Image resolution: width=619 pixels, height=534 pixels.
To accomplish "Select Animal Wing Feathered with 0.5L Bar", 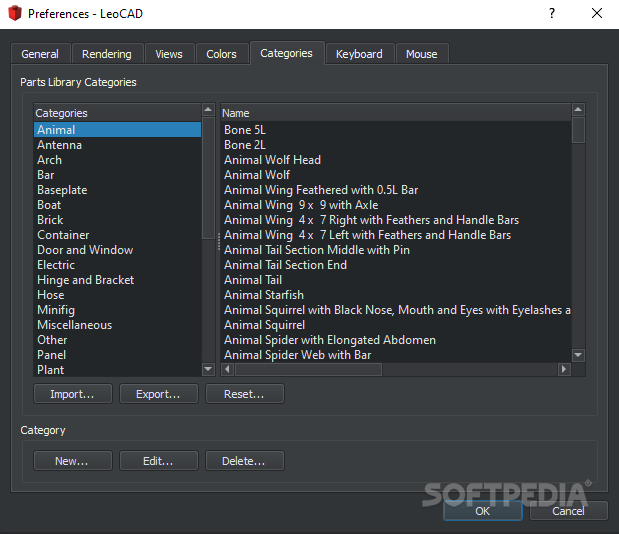I will [x=396, y=190].
